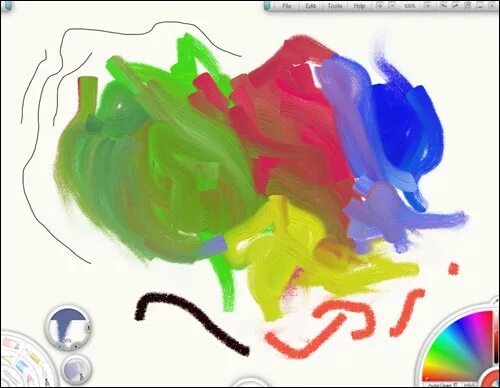Open the File menu
500x388 pixels.
[287, 6]
